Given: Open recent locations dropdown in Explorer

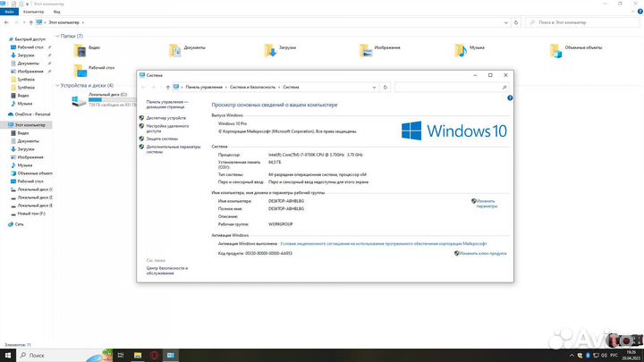Looking at the screenshot, I should tap(23, 22).
